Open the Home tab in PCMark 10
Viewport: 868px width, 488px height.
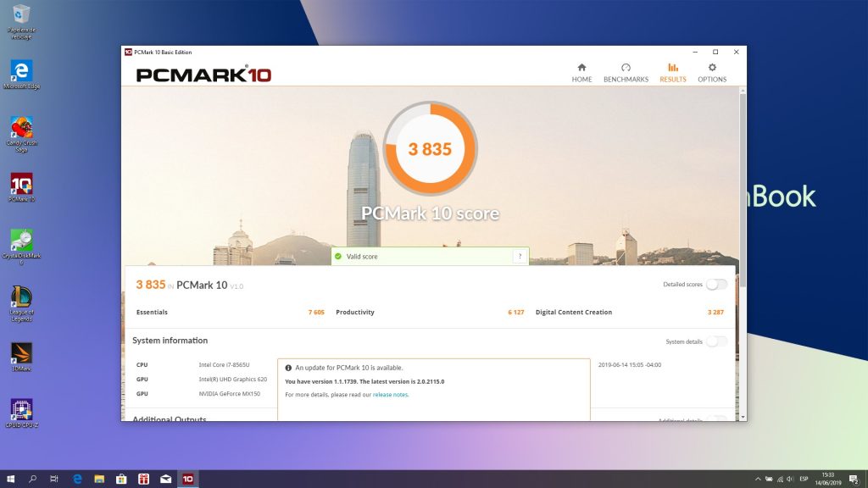pyautogui.click(x=581, y=72)
